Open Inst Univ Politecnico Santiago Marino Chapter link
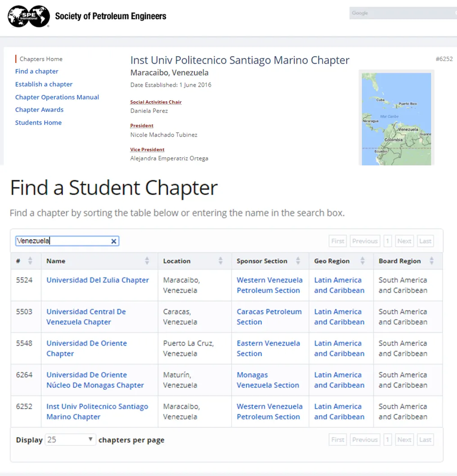The height and width of the screenshot is (476, 457). [x=97, y=411]
